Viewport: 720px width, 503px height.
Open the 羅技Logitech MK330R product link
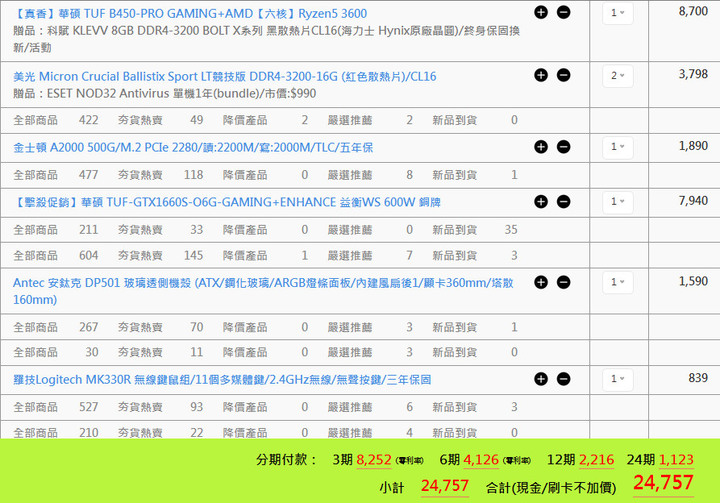(x=222, y=380)
